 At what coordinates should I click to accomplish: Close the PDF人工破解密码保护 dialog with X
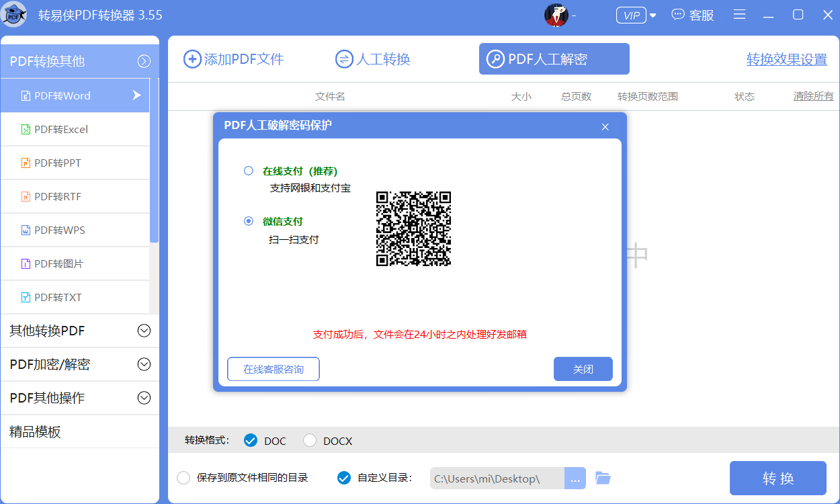pyautogui.click(x=605, y=126)
